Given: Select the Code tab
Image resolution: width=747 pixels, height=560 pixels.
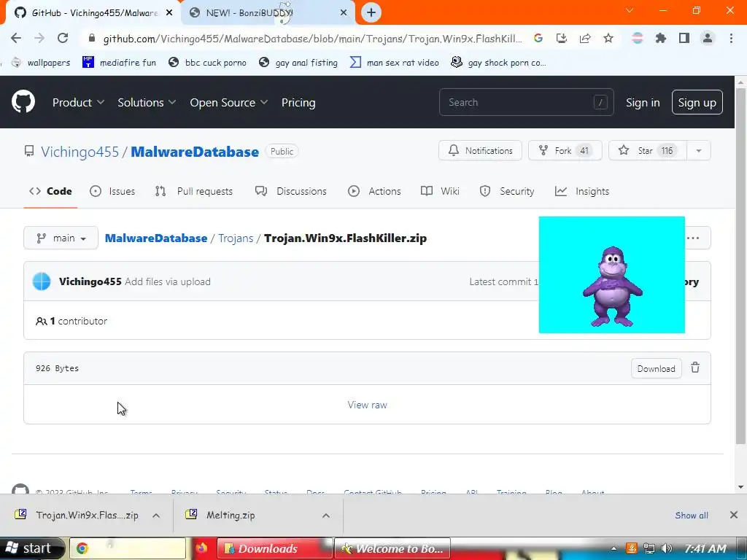Looking at the screenshot, I should (x=50, y=191).
